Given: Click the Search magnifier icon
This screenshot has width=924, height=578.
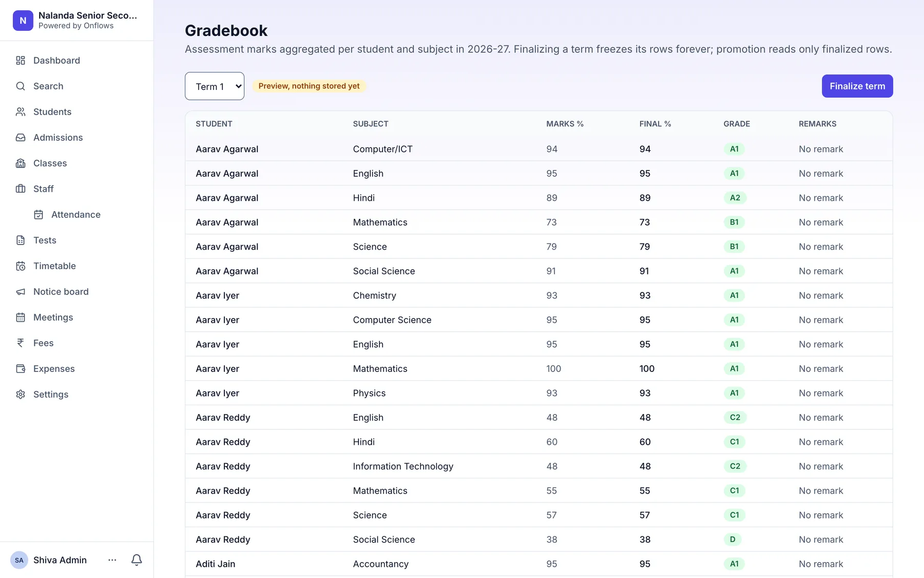Looking at the screenshot, I should click(x=21, y=86).
